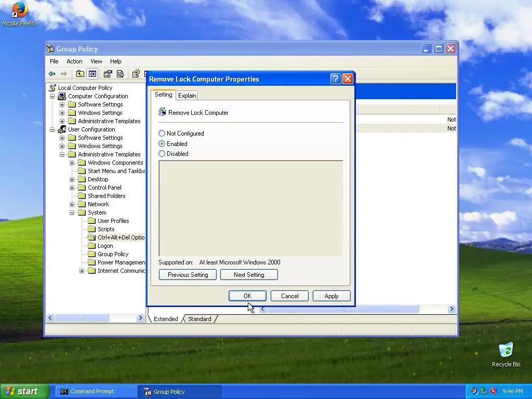Expand the Network tree node
The image size is (532, 399).
(x=72, y=204)
